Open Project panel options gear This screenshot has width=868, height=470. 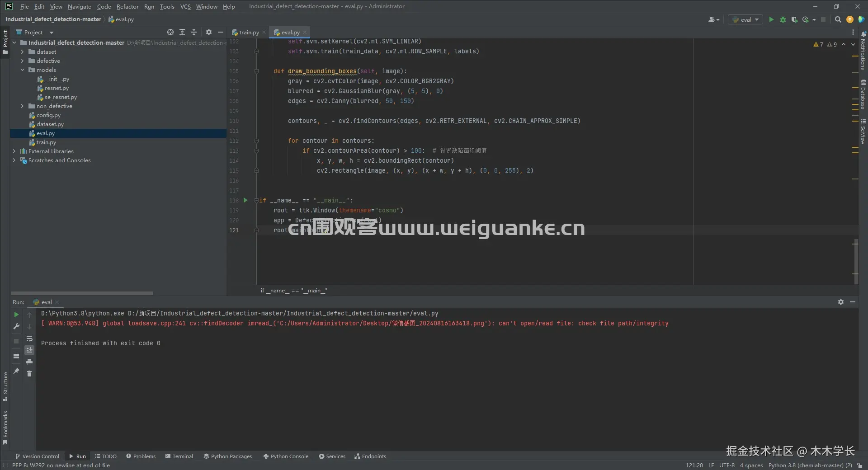pyautogui.click(x=208, y=32)
